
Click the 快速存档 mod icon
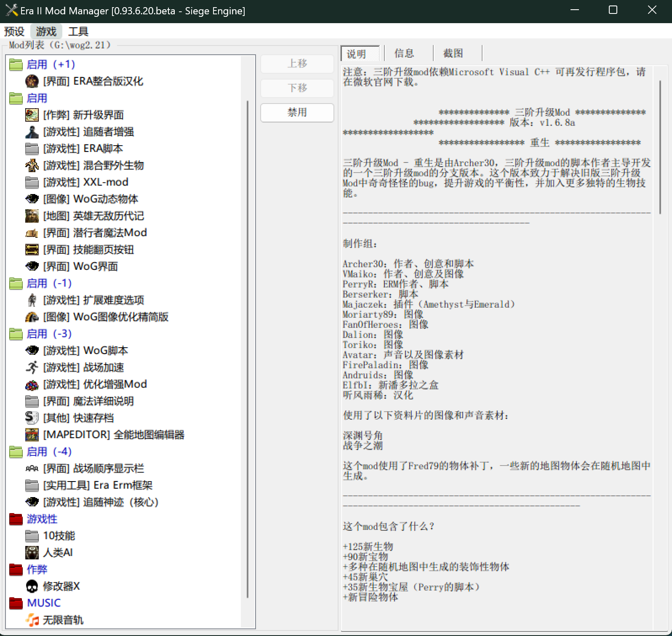(x=32, y=418)
